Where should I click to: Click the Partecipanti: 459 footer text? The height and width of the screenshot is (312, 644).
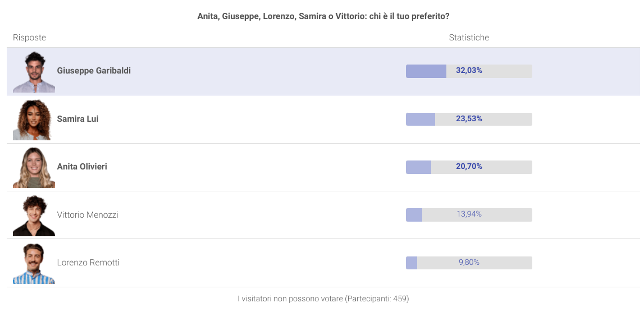click(x=377, y=299)
